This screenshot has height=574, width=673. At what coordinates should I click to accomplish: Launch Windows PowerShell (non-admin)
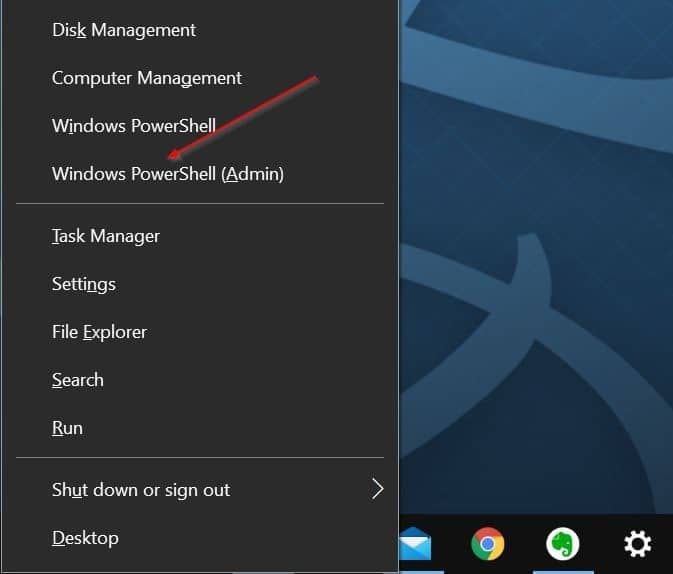click(200, 126)
